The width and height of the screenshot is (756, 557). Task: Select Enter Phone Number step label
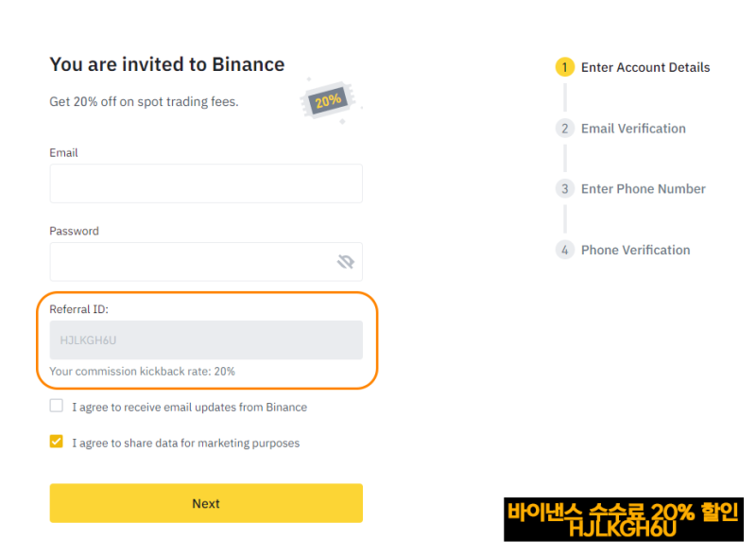pos(644,189)
